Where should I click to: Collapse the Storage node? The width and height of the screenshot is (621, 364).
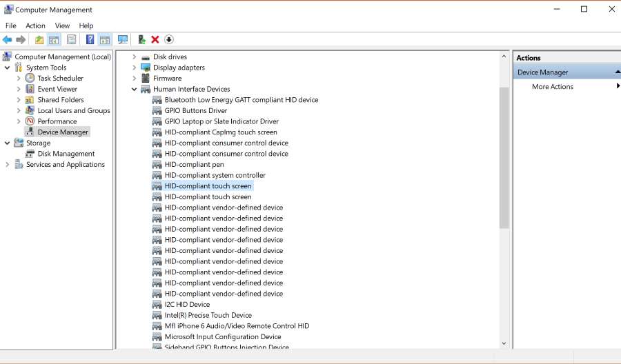(x=7, y=143)
